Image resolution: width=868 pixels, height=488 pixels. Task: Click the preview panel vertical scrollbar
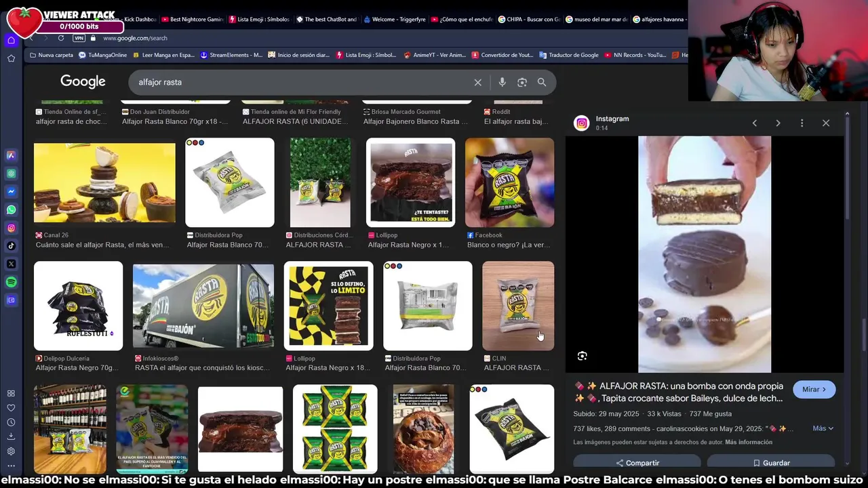(x=847, y=169)
